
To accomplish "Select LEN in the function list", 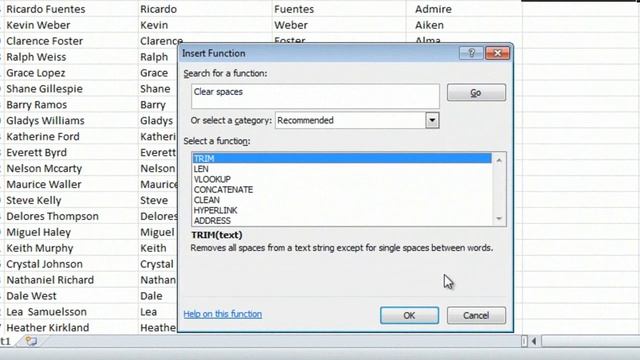I will point(342,169).
